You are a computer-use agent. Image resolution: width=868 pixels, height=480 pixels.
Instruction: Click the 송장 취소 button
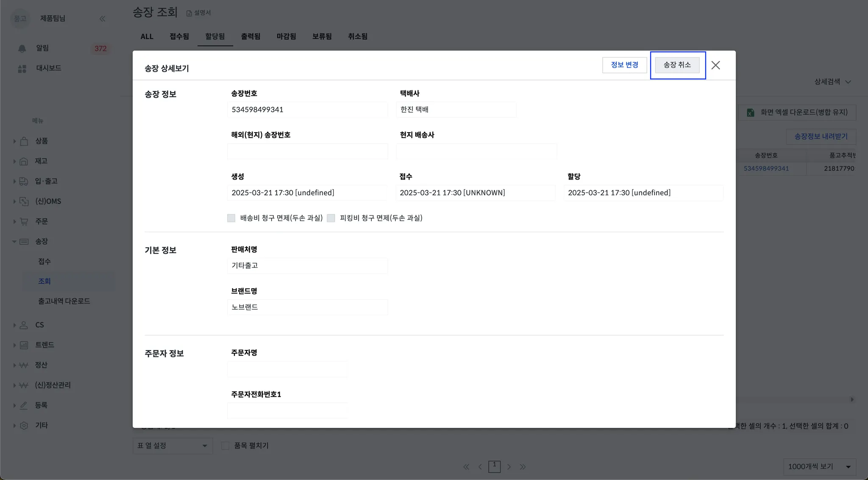(x=677, y=65)
